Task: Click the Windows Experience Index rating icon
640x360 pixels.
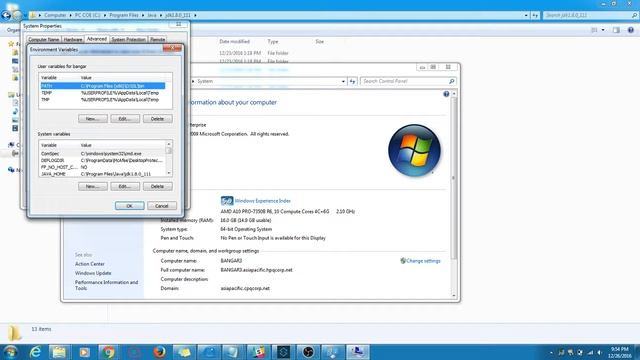Action: coord(227,200)
